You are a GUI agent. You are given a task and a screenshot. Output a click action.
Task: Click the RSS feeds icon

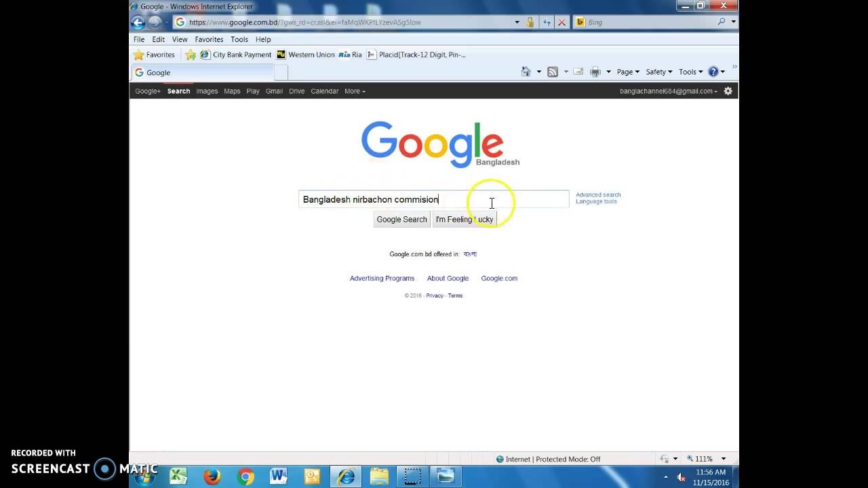click(x=553, y=72)
